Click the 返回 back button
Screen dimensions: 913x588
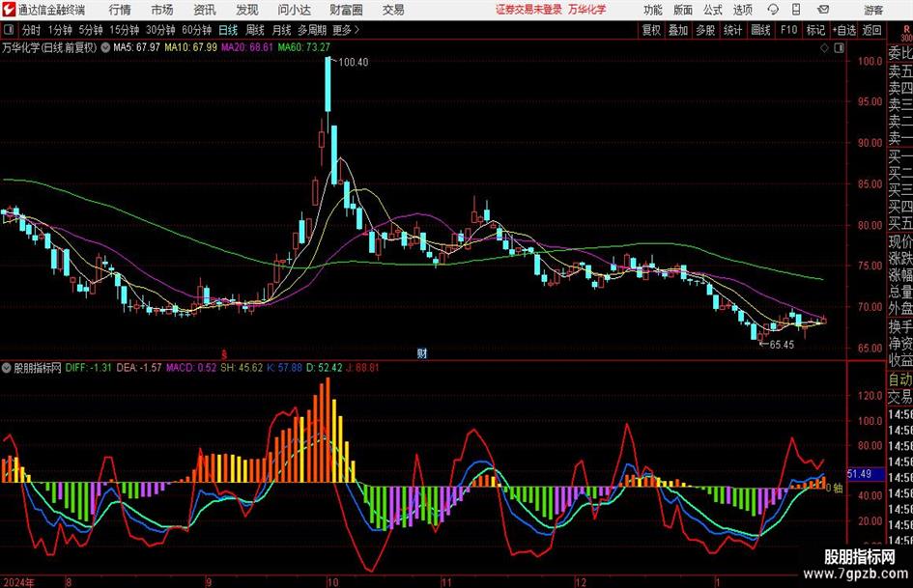871,30
